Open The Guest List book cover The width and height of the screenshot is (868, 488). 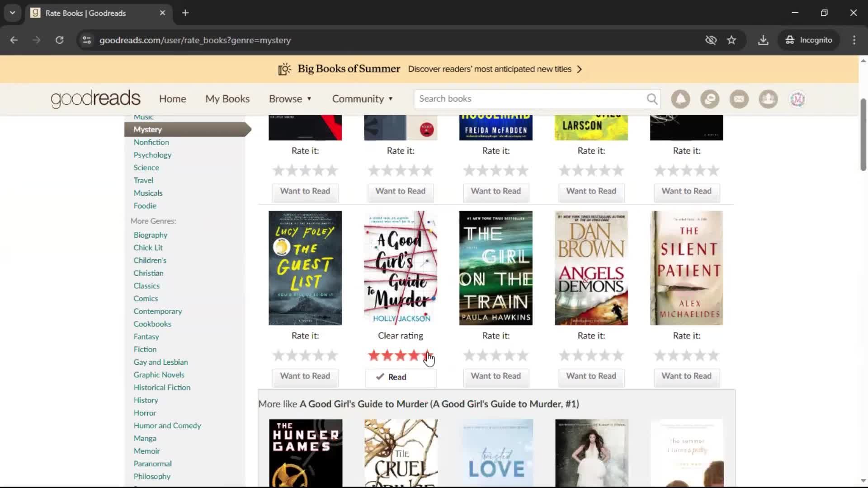[305, 268]
